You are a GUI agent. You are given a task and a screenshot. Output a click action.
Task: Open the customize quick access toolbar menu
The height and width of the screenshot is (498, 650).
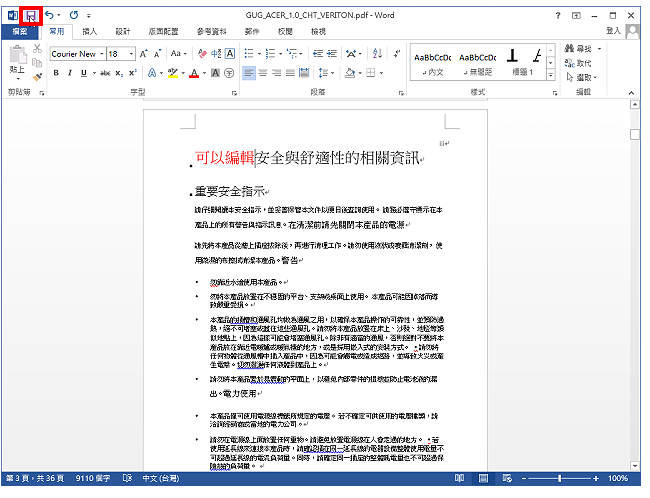click(89, 16)
